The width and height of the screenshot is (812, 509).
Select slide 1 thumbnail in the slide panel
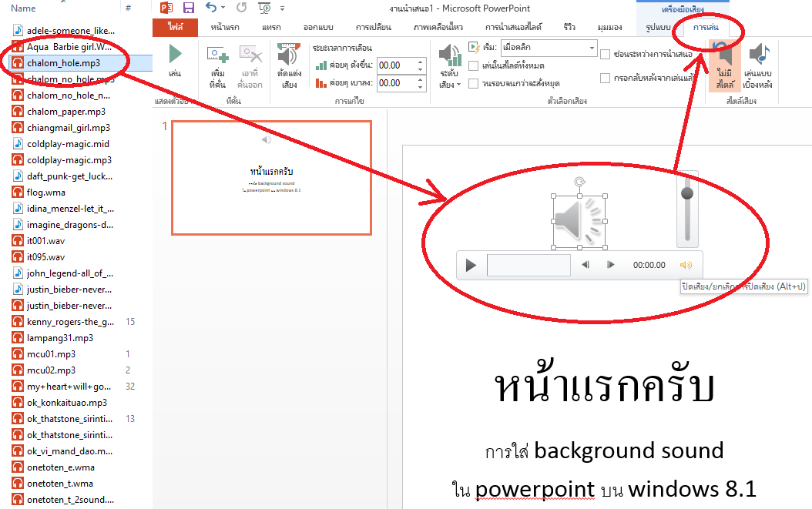pos(271,178)
